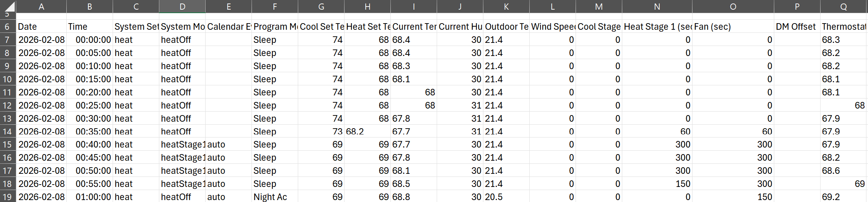Click the "DM Offset" header cell
Viewport: 868px width, 202px height.
tap(797, 27)
